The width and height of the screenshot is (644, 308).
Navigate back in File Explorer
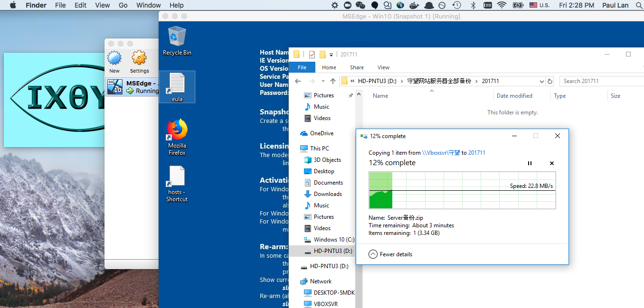tap(298, 81)
